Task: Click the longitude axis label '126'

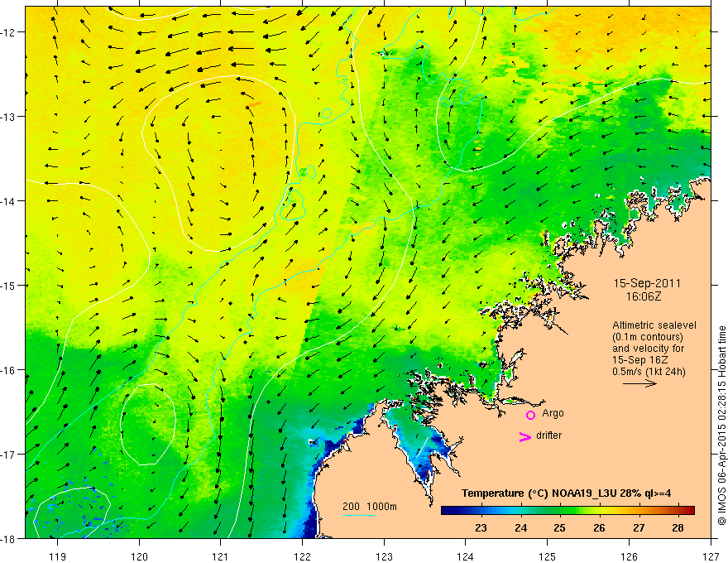Action: (629, 556)
